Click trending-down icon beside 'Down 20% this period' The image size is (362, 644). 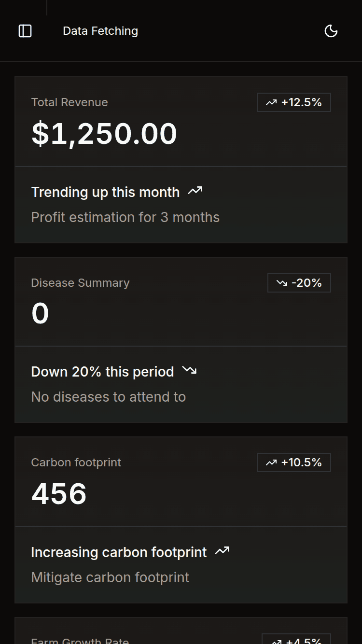[189, 371]
